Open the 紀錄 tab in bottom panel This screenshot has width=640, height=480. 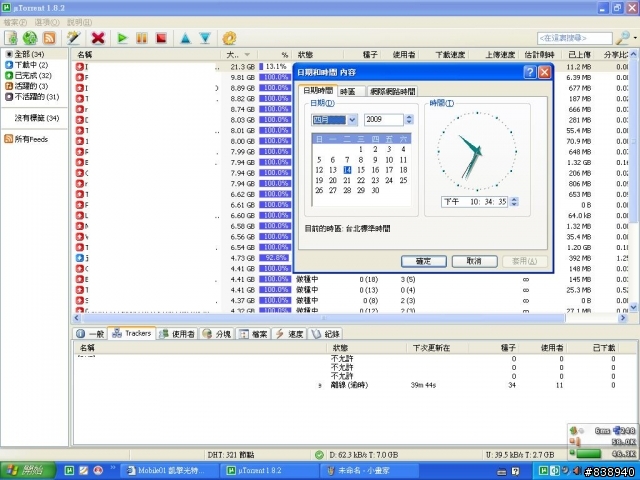(x=325, y=334)
